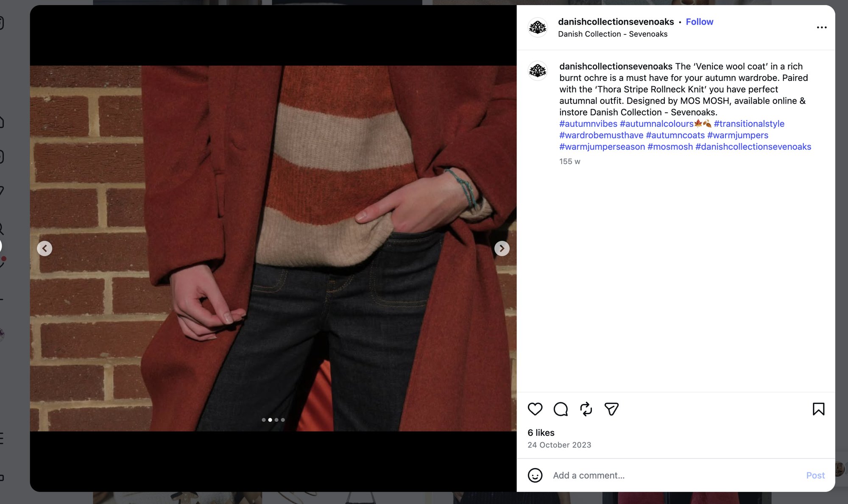
Task: Click the Post comment button
Action: [815, 476]
